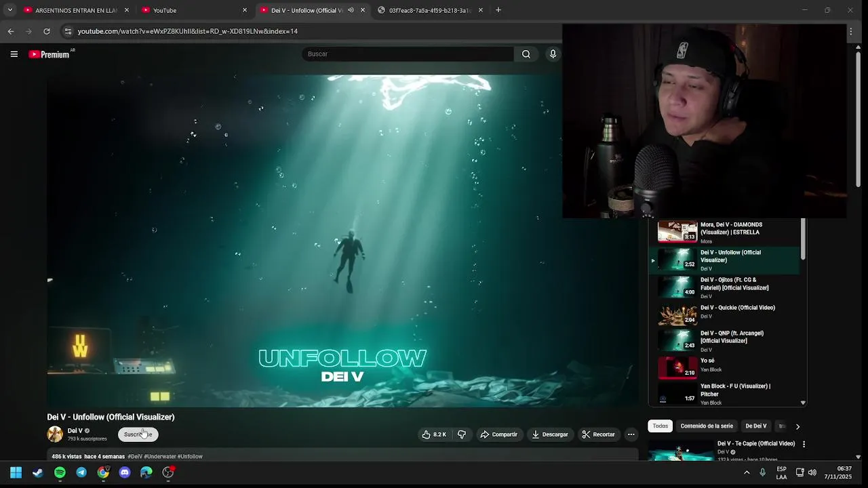
Task: Play Dei V - QNP ft. Arcangel item
Action: pyautogui.click(x=724, y=341)
